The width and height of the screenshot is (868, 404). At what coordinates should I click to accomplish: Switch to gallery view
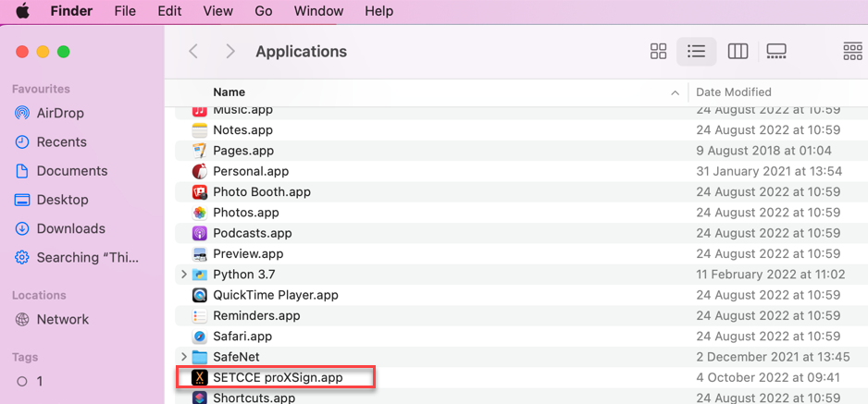pyautogui.click(x=776, y=52)
